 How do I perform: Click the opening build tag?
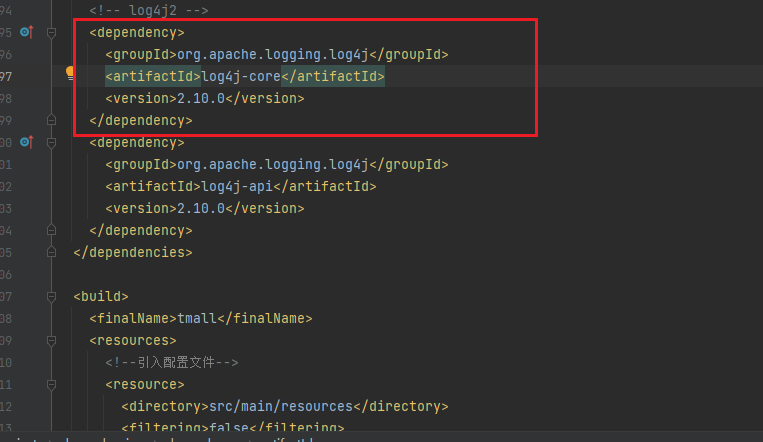click(101, 297)
